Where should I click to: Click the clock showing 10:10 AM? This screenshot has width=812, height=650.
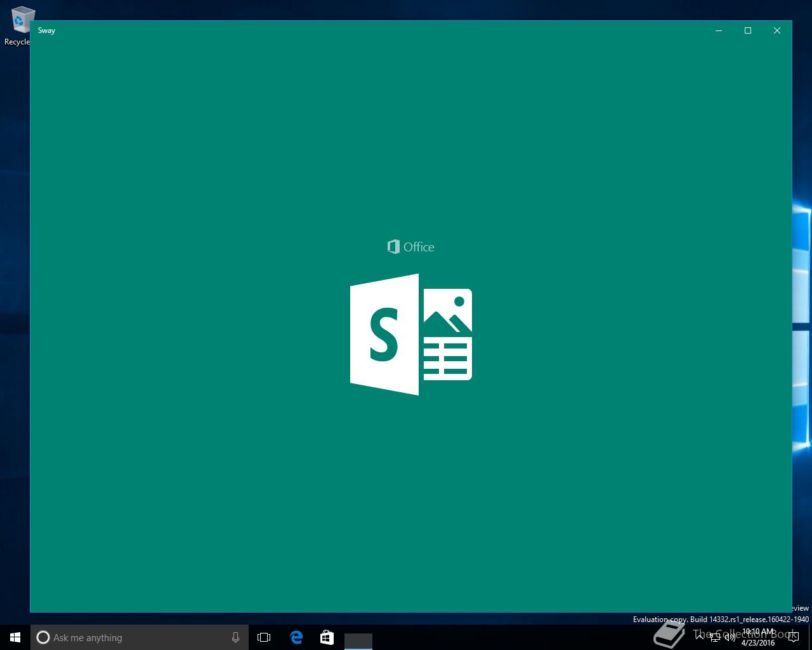758,637
